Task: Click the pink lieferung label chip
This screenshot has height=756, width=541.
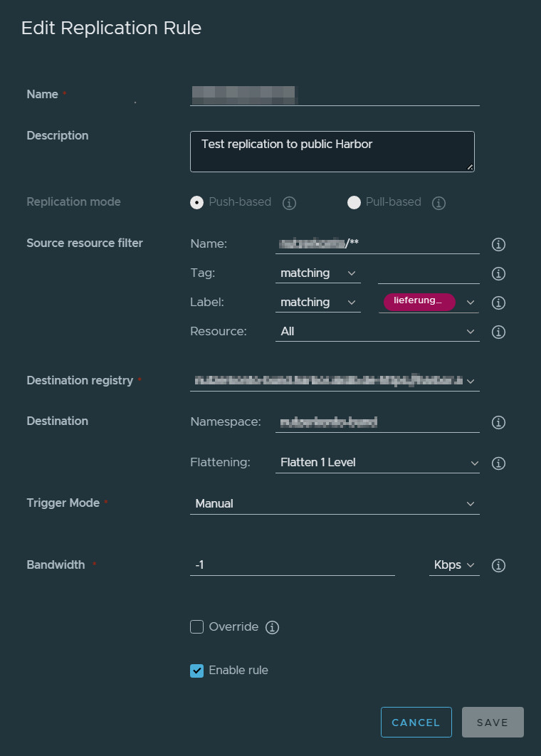Action: tap(418, 302)
